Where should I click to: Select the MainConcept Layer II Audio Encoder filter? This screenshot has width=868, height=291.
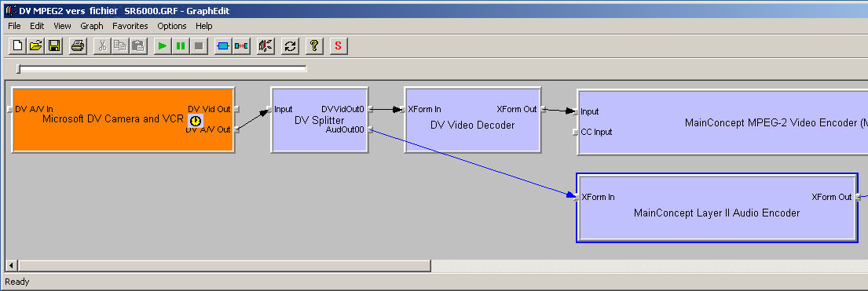pos(717,208)
